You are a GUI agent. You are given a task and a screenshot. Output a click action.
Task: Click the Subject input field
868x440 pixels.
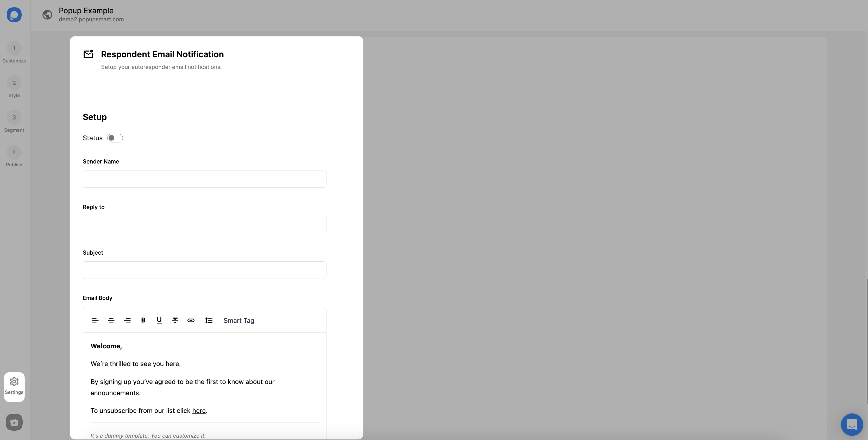tap(204, 269)
